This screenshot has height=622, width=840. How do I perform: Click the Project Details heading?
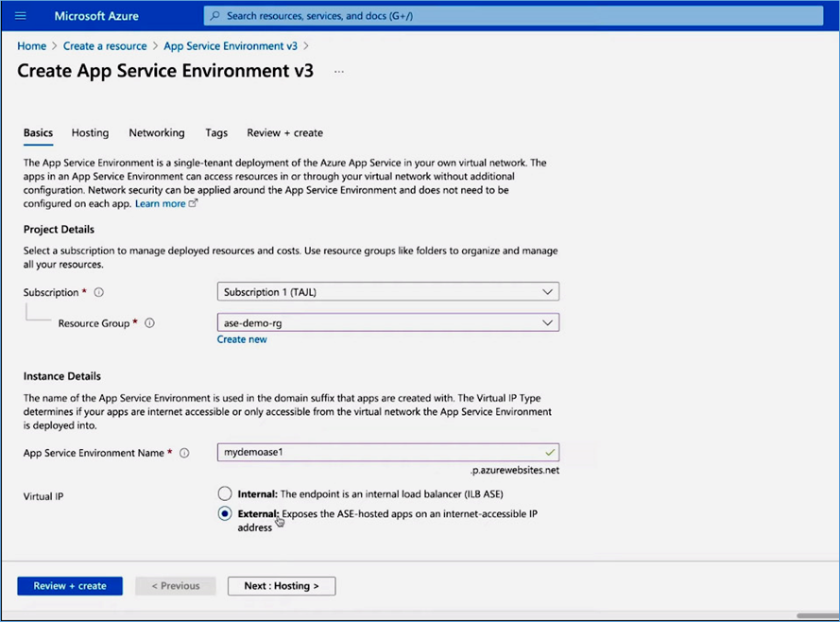pos(59,230)
